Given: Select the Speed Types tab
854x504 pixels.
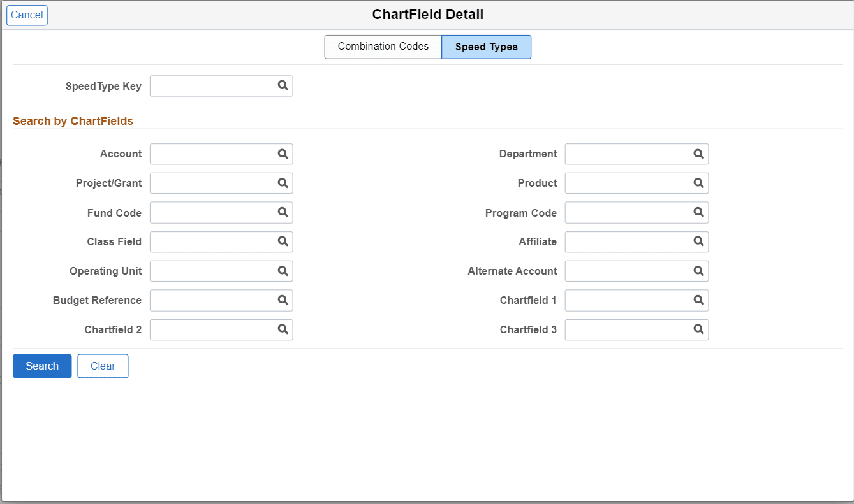Looking at the screenshot, I should (x=486, y=47).
